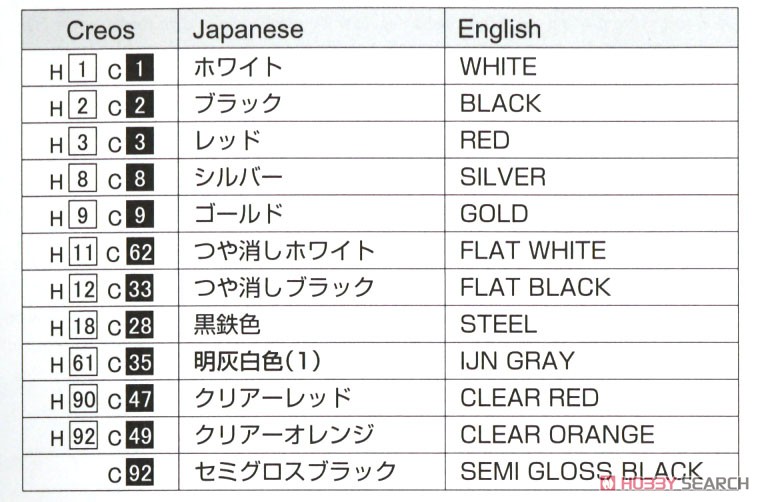Select the CLEAR ORANGE entry
Screen dimensions: 760x502
(x=557, y=434)
